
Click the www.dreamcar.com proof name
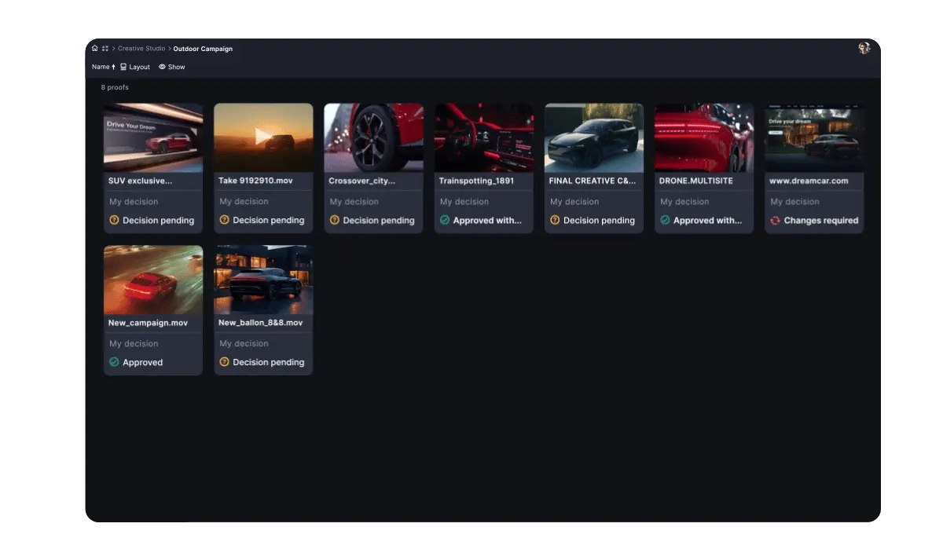809,181
